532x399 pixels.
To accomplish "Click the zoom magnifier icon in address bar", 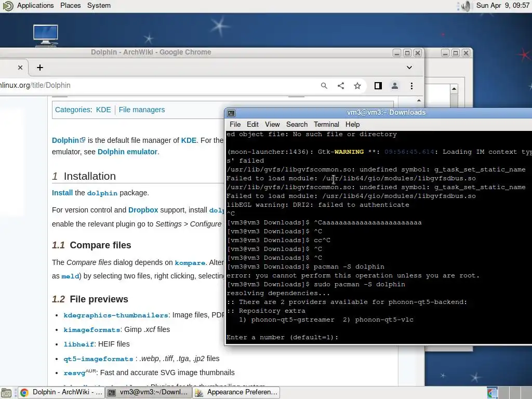I will click(324, 86).
